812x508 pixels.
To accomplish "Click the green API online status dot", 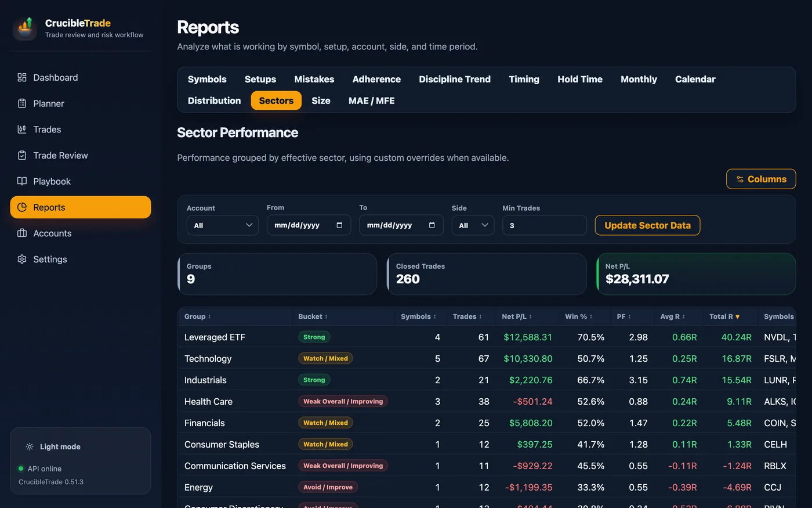I will coord(21,469).
